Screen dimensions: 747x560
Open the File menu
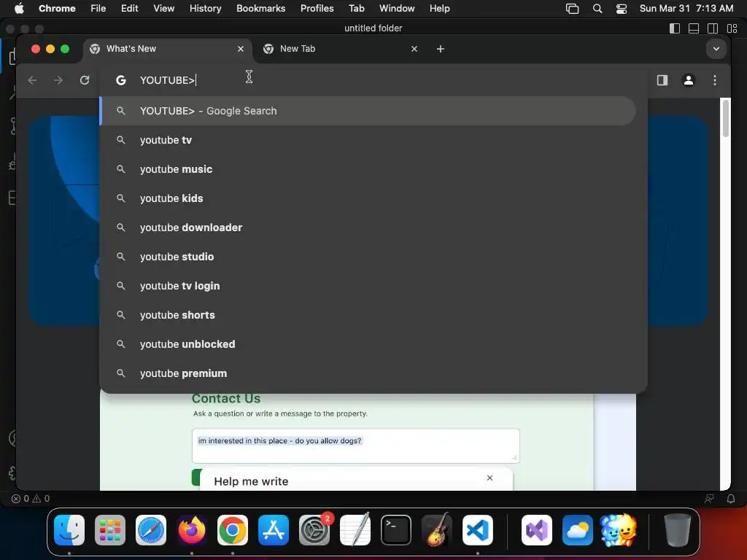click(x=98, y=8)
